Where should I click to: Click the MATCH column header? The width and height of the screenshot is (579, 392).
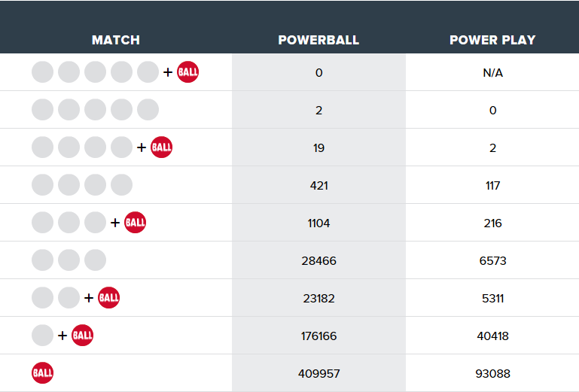(x=116, y=40)
